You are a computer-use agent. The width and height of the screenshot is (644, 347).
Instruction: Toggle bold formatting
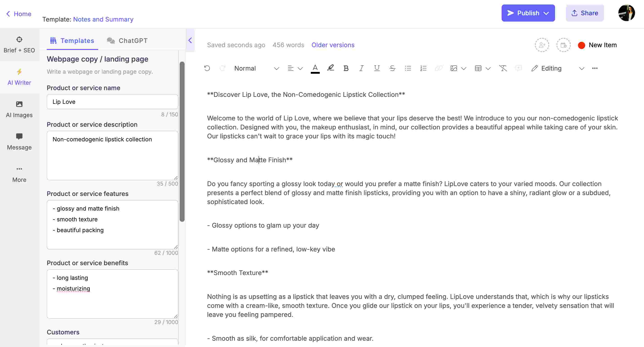point(346,68)
